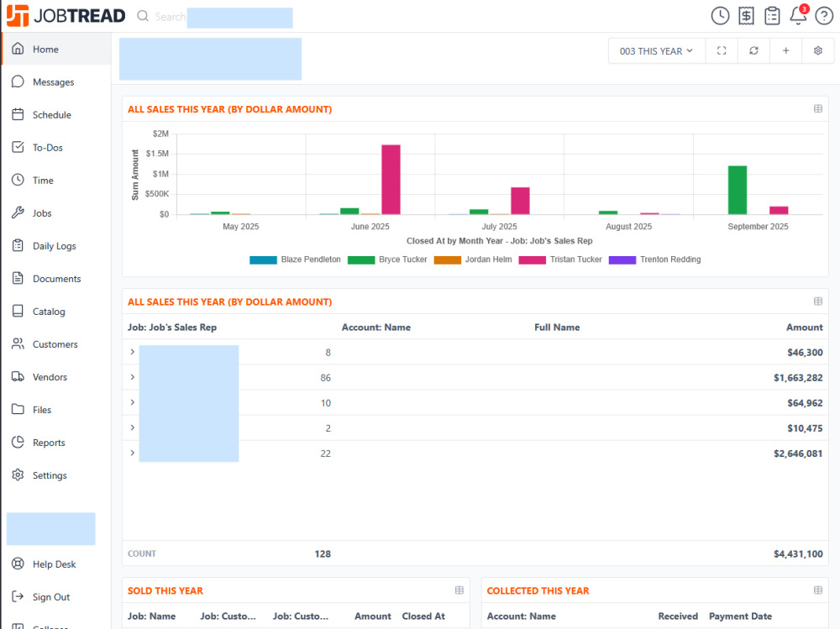Toggle fullscreen dashboard view icon
Screen dimensions: 840x629
(x=722, y=51)
